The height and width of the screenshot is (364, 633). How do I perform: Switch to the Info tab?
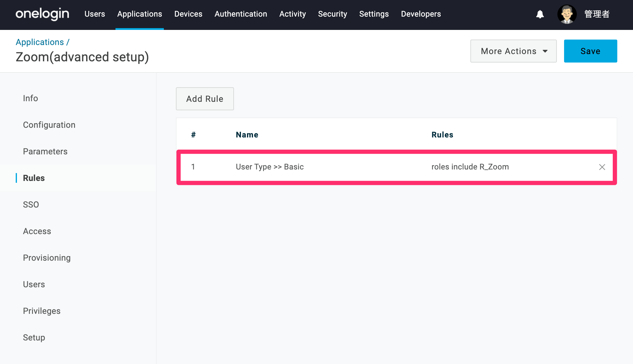(31, 98)
